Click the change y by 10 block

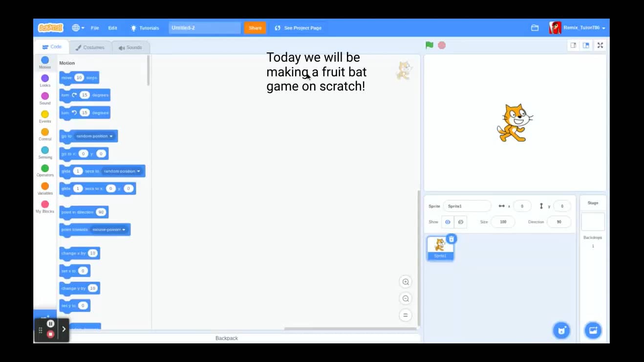click(x=80, y=288)
